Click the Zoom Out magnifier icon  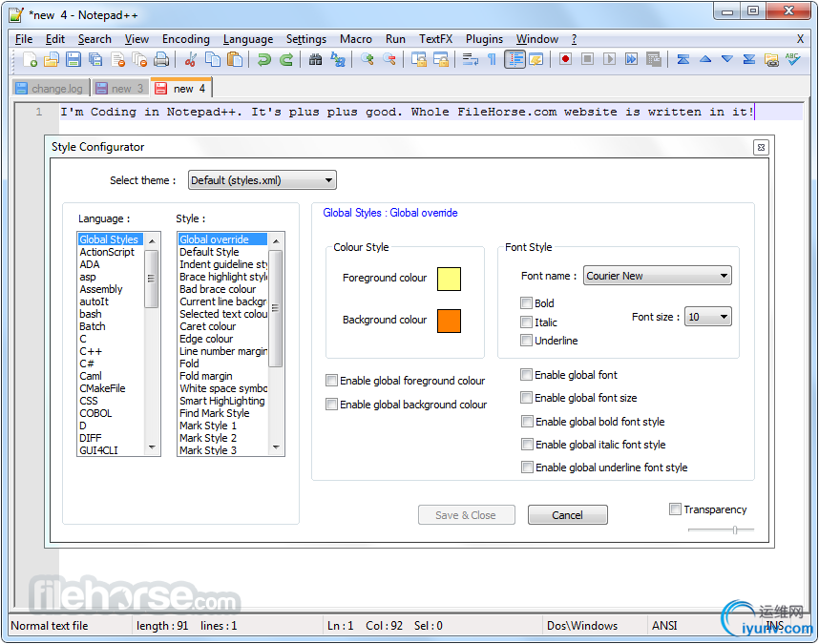(388, 59)
